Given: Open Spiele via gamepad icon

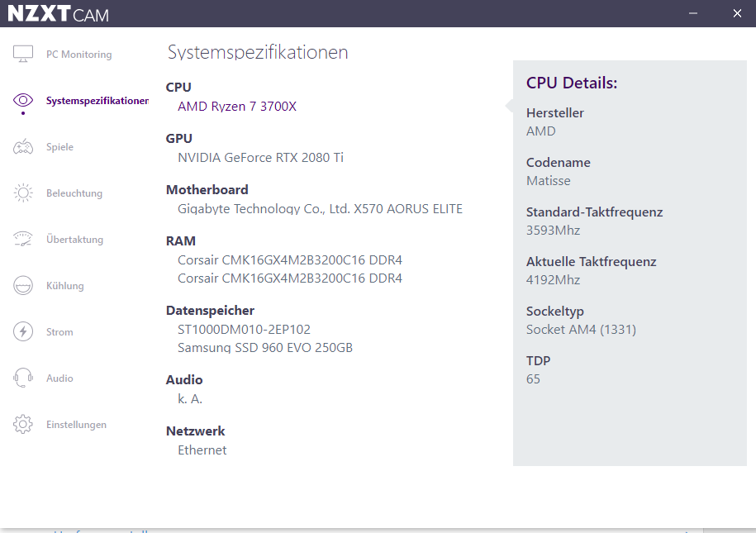Looking at the screenshot, I should pyautogui.click(x=23, y=147).
